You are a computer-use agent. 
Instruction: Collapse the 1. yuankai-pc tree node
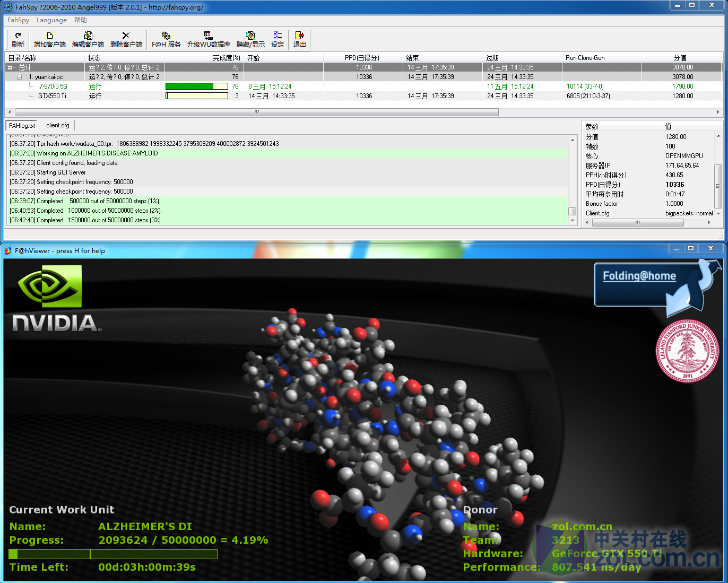(x=19, y=77)
